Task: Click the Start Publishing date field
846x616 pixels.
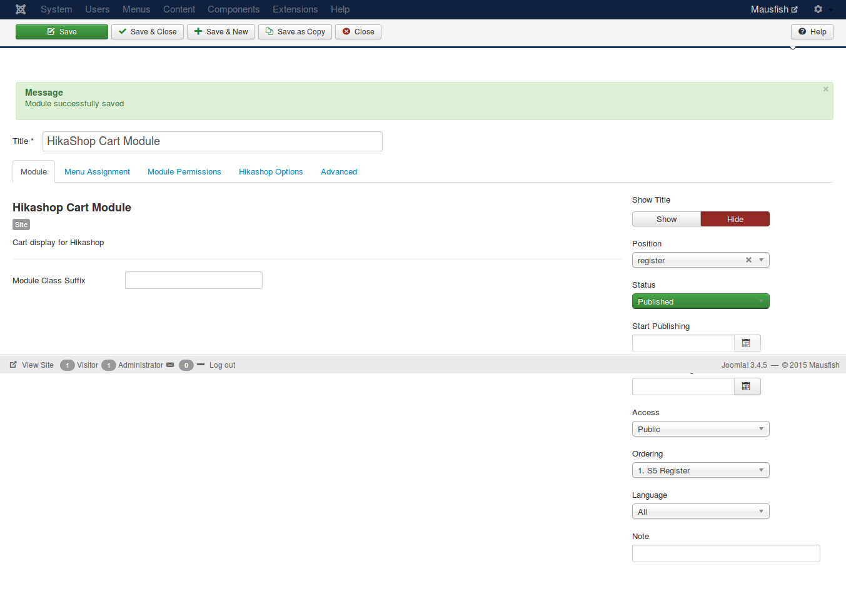Action: 683,343
